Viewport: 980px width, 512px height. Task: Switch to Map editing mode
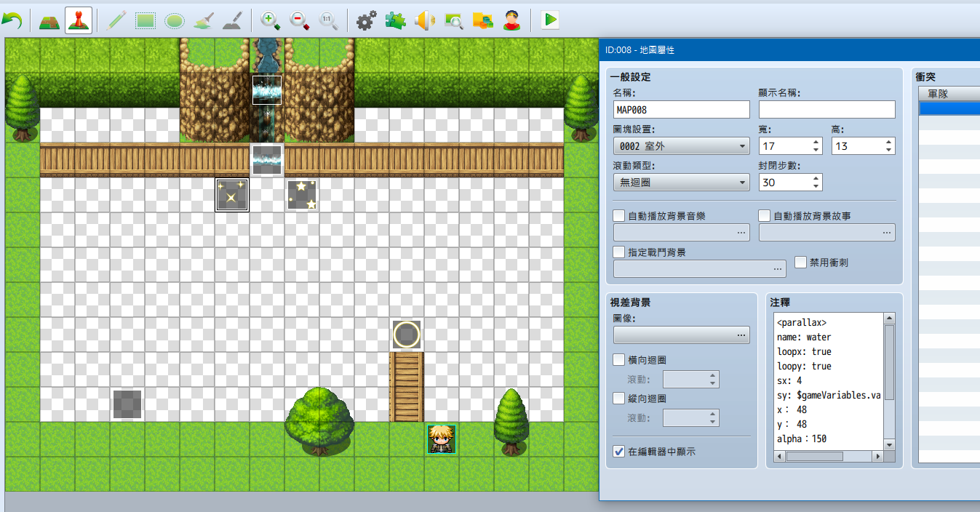tap(49, 20)
